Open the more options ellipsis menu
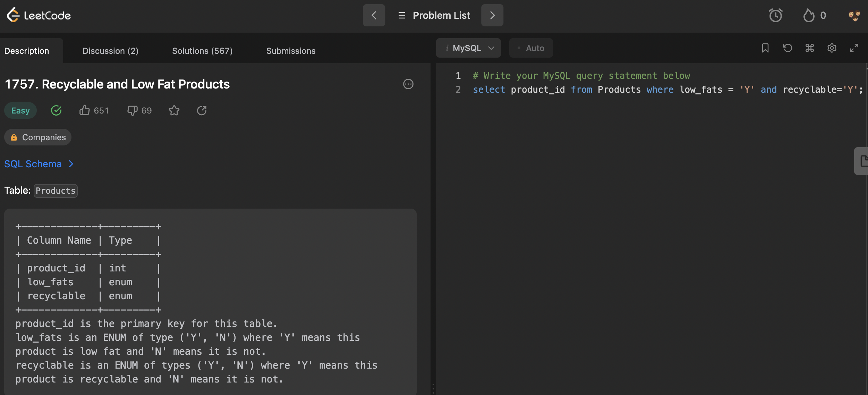Screen dimensions: 868x395 408,84
